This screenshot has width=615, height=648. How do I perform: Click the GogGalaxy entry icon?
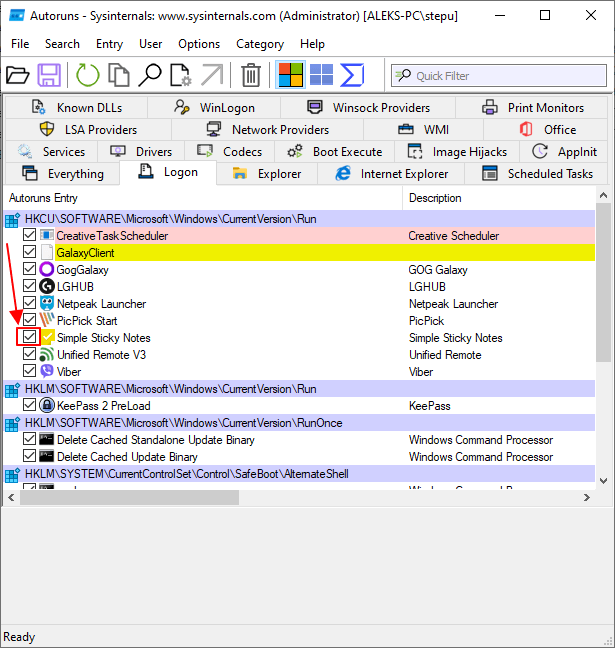(47, 269)
